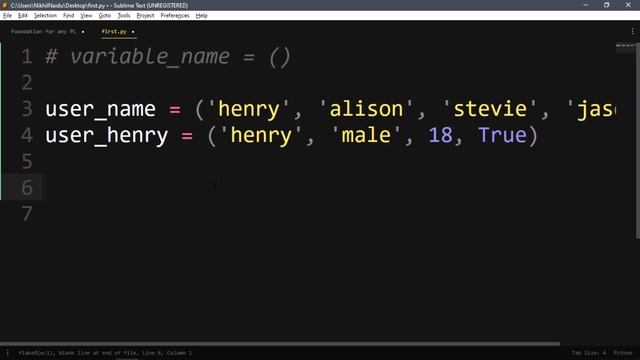Click the minimap code preview

[x=625, y=45]
